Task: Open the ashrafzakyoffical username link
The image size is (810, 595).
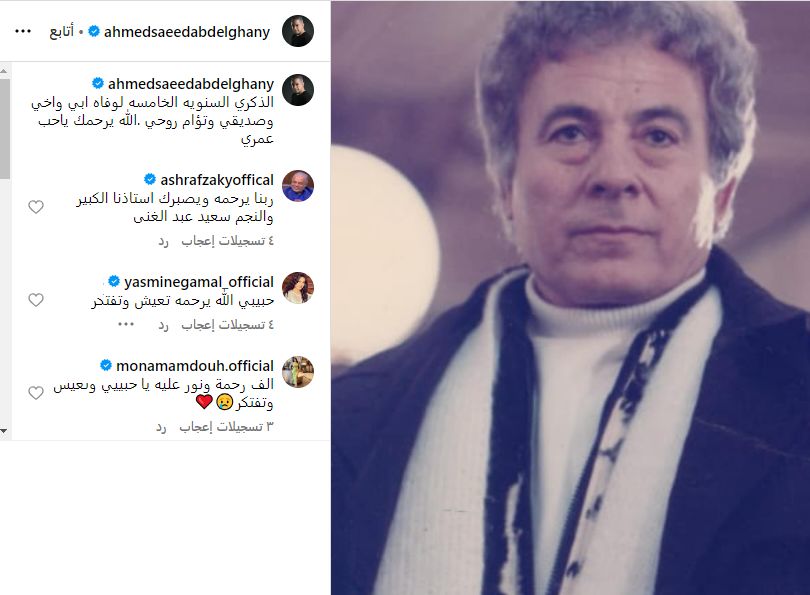Action: point(217,180)
